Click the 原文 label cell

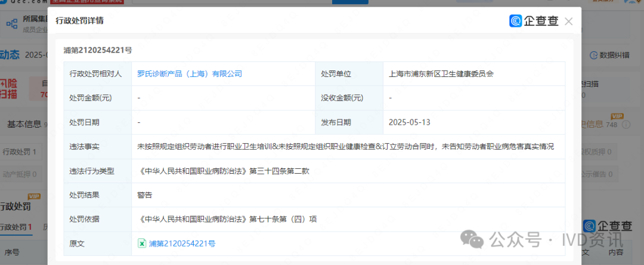(98, 244)
